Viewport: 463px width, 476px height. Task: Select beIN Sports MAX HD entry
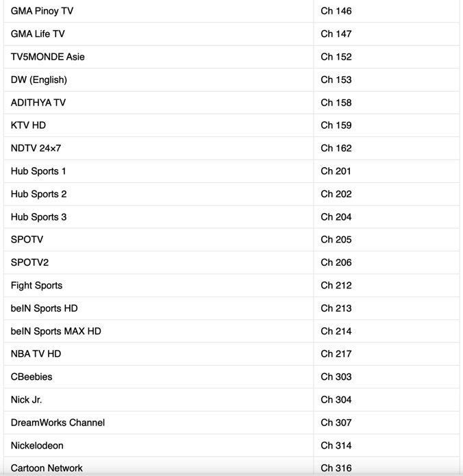click(x=231, y=331)
